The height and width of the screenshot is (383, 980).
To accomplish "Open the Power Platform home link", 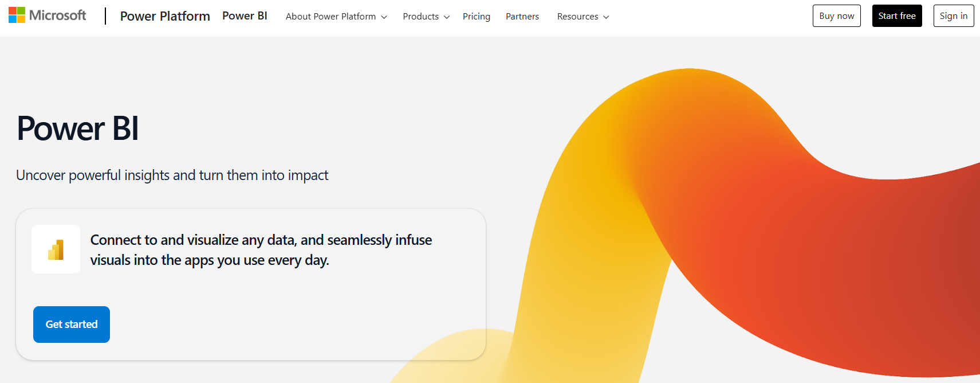I will [165, 16].
